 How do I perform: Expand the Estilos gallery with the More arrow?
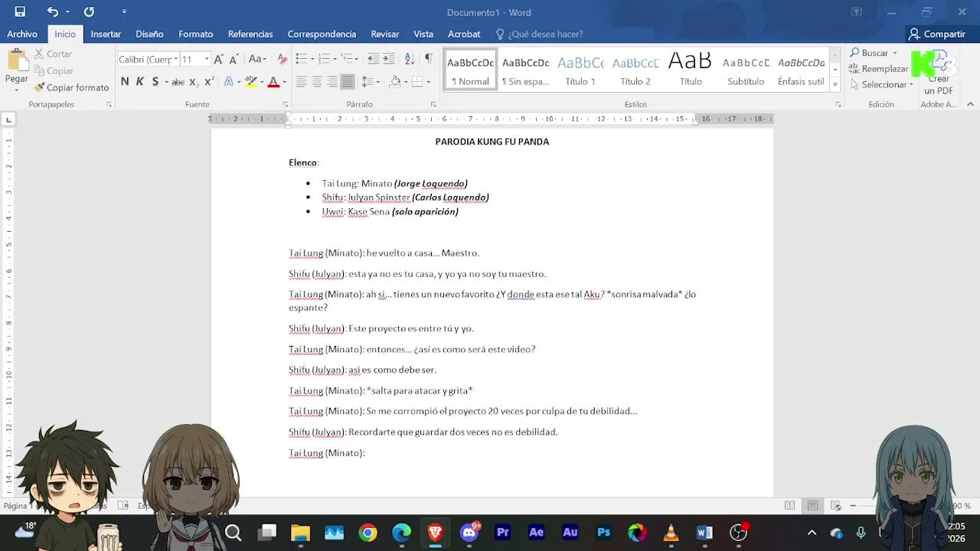click(x=835, y=84)
